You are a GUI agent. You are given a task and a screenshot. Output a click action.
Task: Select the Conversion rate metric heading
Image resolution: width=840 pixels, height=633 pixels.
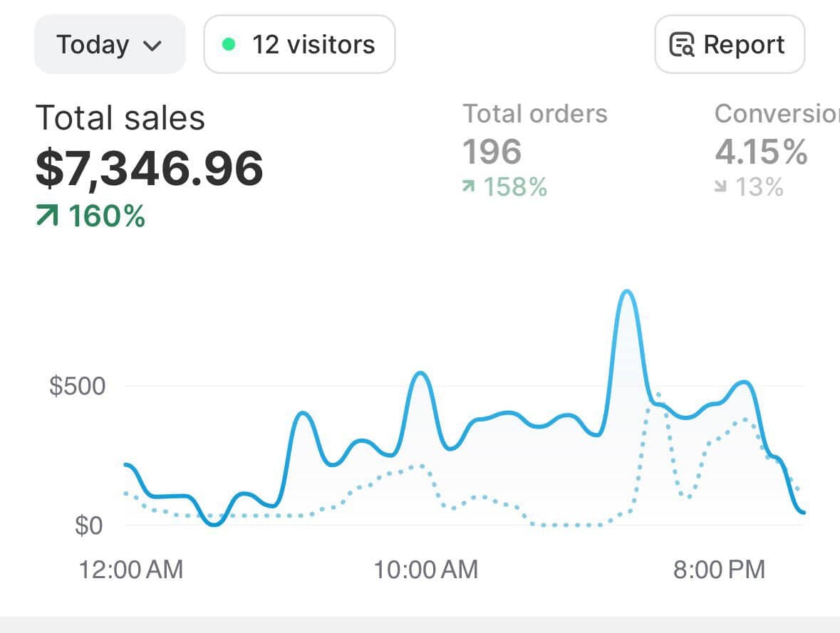[777, 114]
